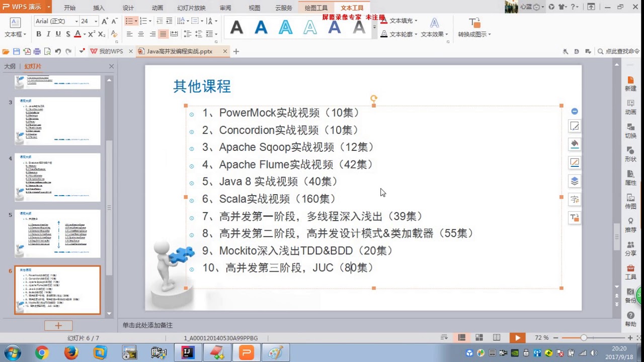The height and width of the screenshot is (362, 644).
Task: Add new slide button below thumbnails
Action: pyautogui.click(x=58, y=326)
